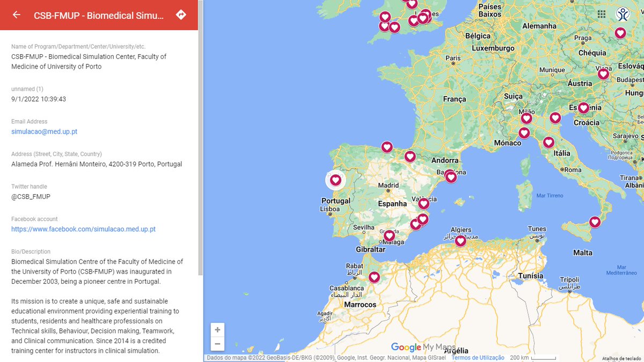
Task: Open the simulacao@med.up.pt email link
Action: 45,132
